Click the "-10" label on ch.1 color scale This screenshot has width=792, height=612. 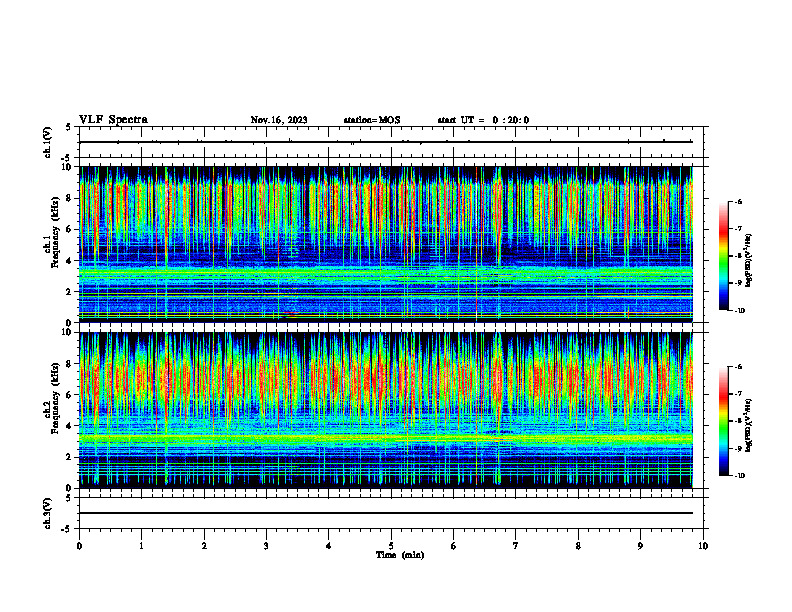[739, 311]
